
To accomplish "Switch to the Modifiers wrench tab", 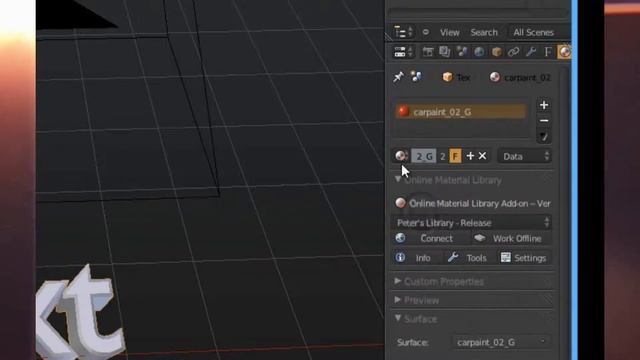I will tap(531, 52).
